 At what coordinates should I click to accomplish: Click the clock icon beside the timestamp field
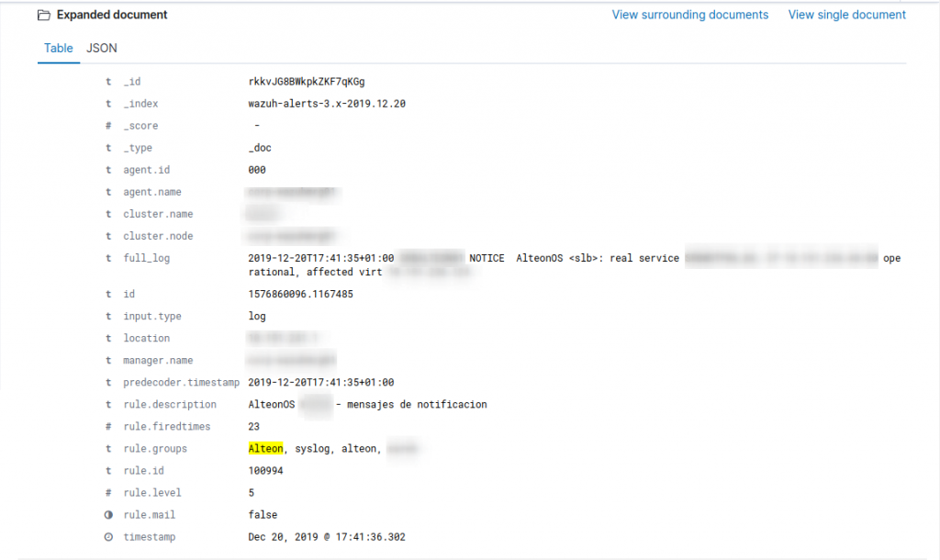[x=107, y=537]
